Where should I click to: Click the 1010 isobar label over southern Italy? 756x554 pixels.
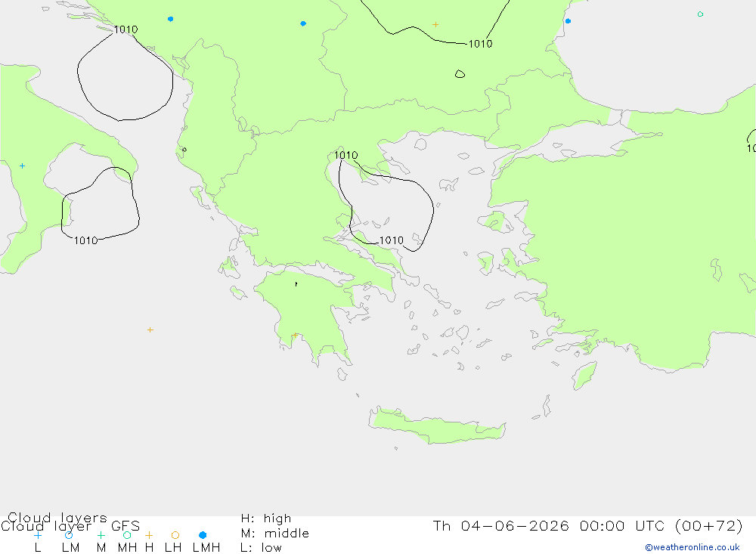tap(86, 240)
